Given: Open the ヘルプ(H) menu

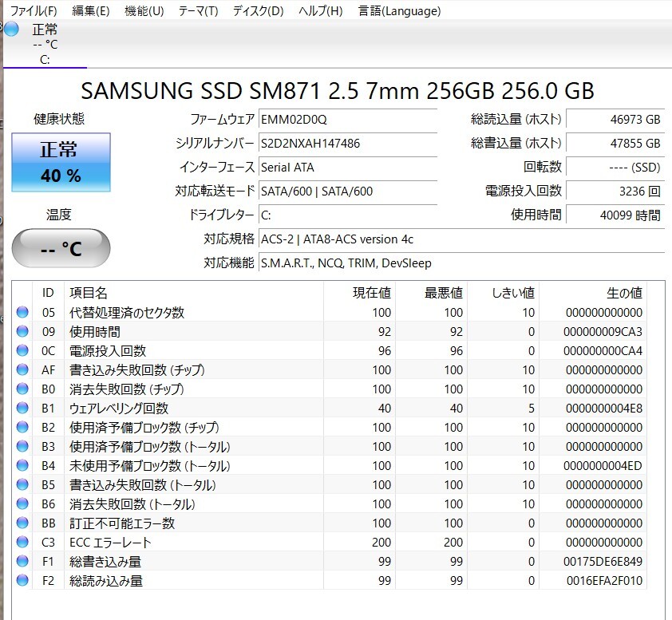Looking at the screenshot, I should pyautogui.click(x=321, y=10).
